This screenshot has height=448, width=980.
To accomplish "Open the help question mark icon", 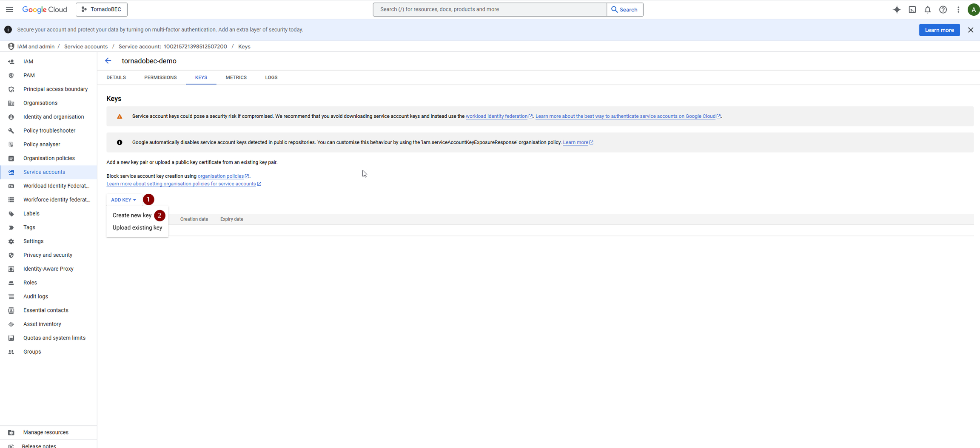I will click(943, 9).
